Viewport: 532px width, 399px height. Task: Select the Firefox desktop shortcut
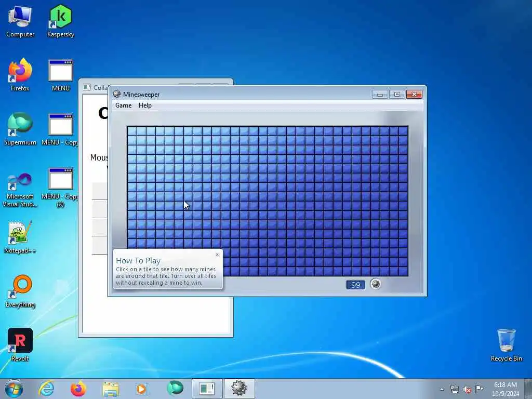pyautogui.click(x=20, y=75)
